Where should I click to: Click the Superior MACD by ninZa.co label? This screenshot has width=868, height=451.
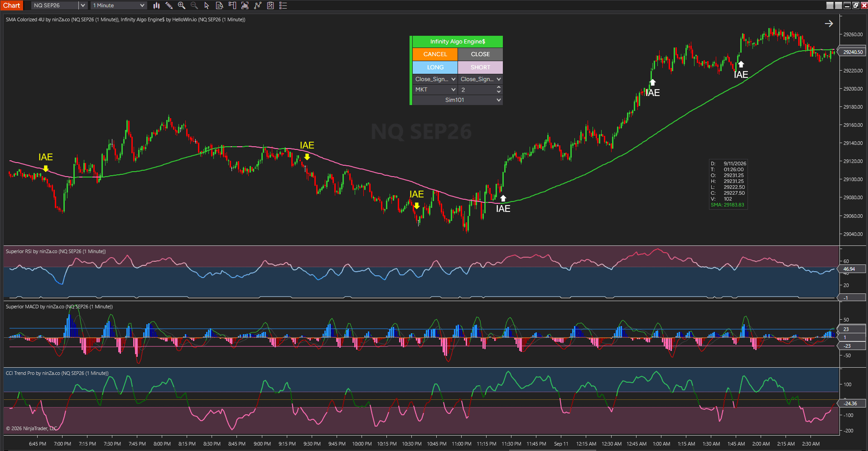[59, 307]
